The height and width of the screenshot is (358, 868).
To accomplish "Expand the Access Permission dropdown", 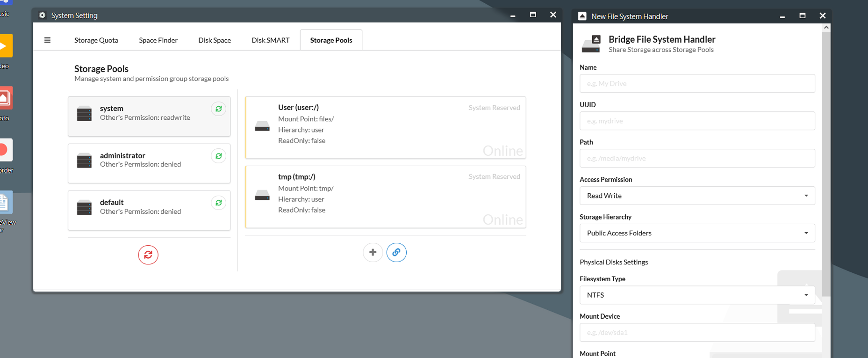I will [x=697, y=196].
